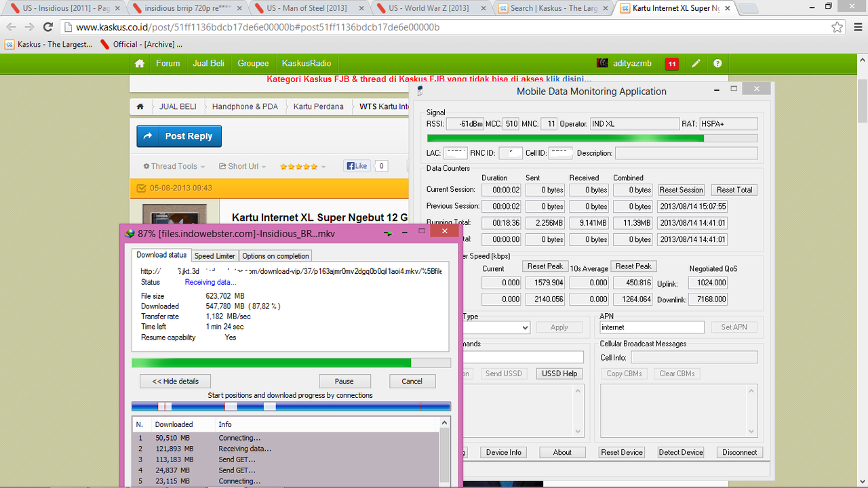
Task: Click the Description field in Signal section
Action: point(686,154)
